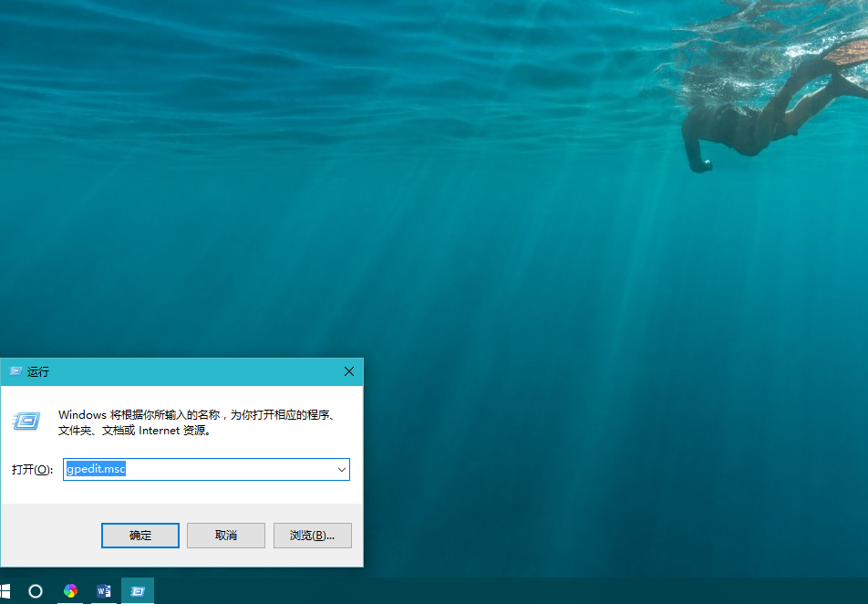Launch the colorful pinwheel app from taskbar
Image resolution: width=868 pixels, height=604 pixels.
pyautogui.click(x=70, y=591)
